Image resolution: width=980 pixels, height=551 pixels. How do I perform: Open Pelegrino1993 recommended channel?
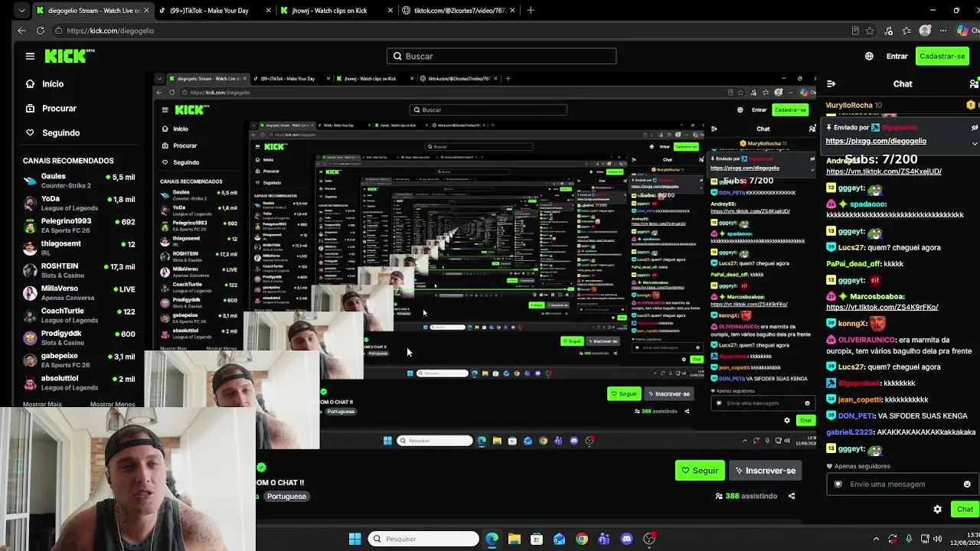click(x=79, y=225)
